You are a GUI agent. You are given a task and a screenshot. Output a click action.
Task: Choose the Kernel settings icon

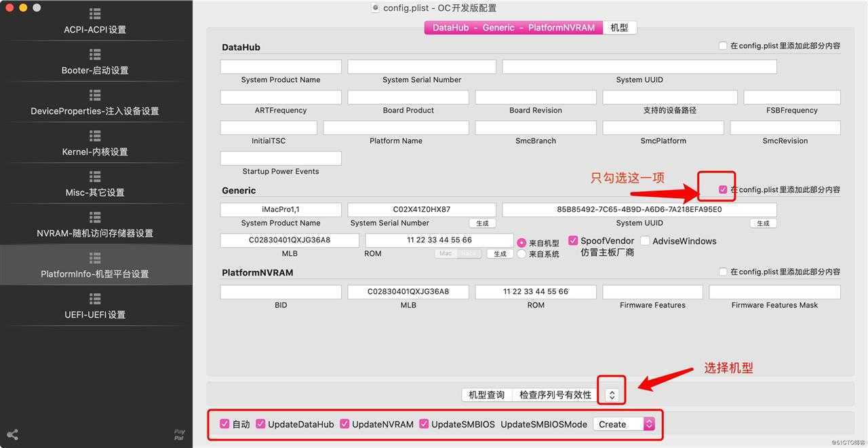(x=95, y=136)
